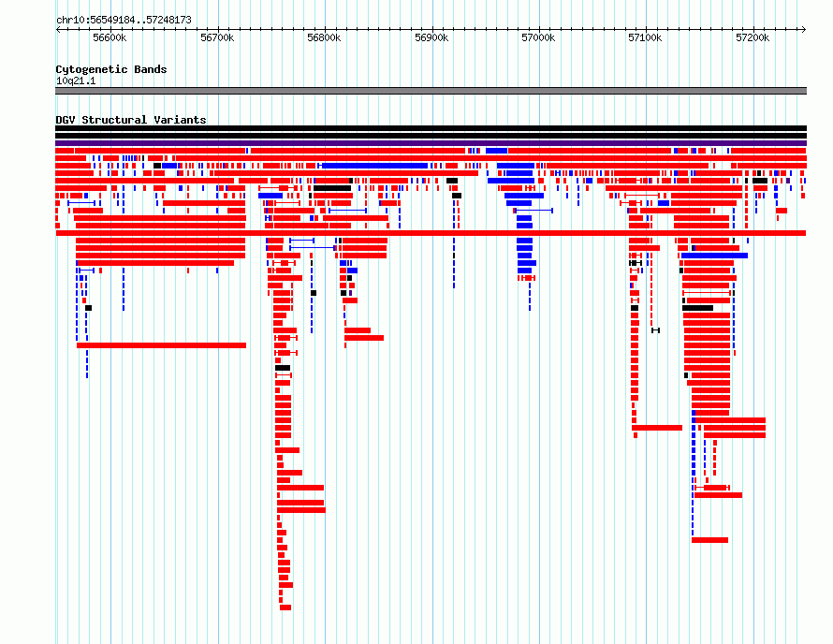Click the 56700k ruler tick label
Image resolution: width=833 pixels, height=644 pixels.
(x=217, y=37)
